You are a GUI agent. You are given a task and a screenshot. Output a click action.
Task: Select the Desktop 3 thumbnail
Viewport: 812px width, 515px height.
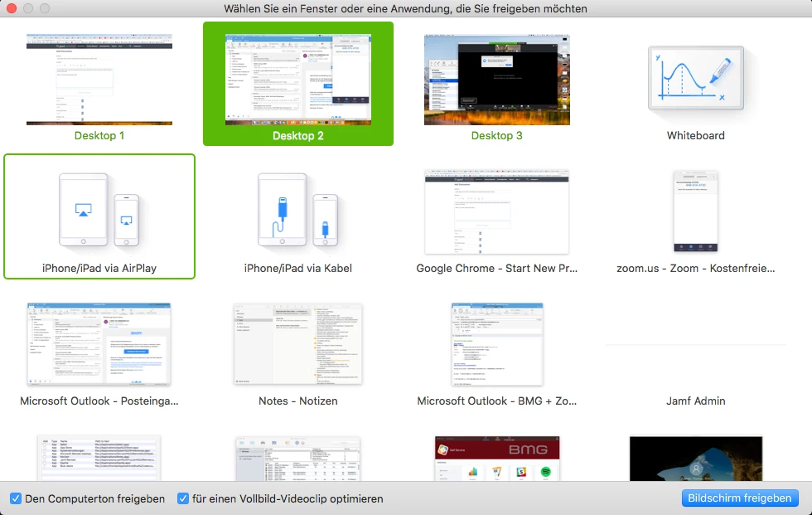tap(497, 80)
